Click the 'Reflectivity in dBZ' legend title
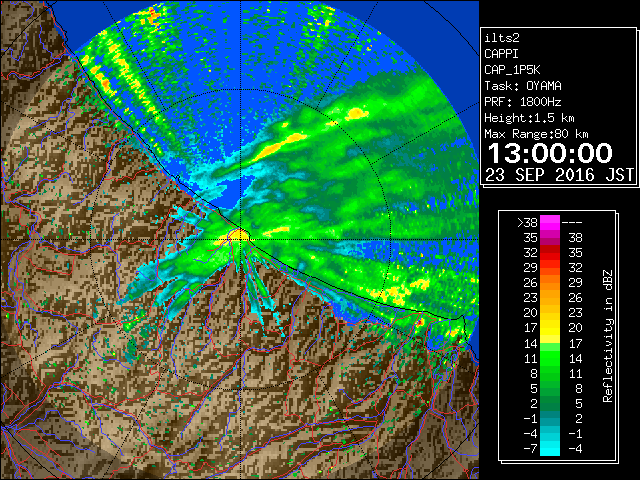640x480 pixels. 608,336
